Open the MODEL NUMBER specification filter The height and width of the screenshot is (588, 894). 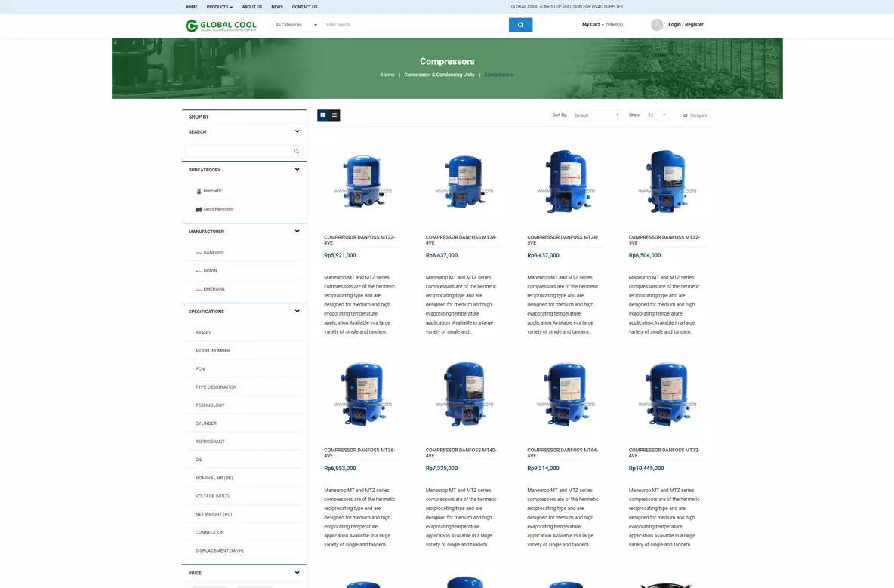tap(213, 351)
